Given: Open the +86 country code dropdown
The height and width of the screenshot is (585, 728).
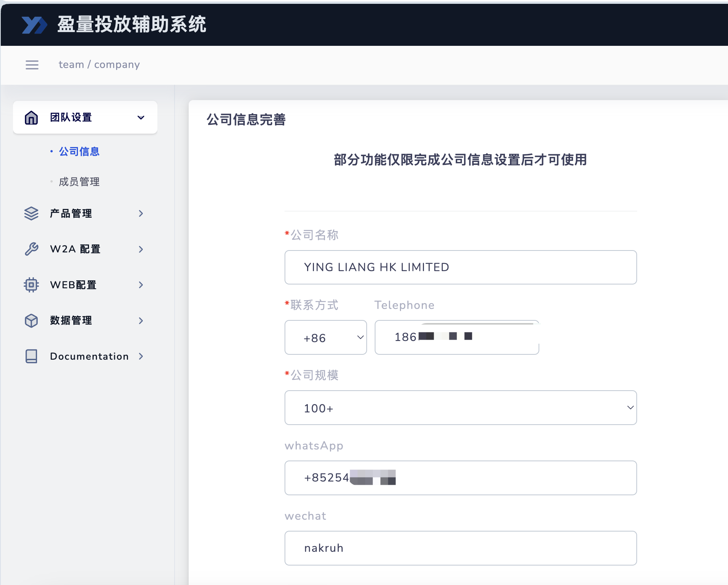Looking at the screenshot, I should [x=326, y=338].
